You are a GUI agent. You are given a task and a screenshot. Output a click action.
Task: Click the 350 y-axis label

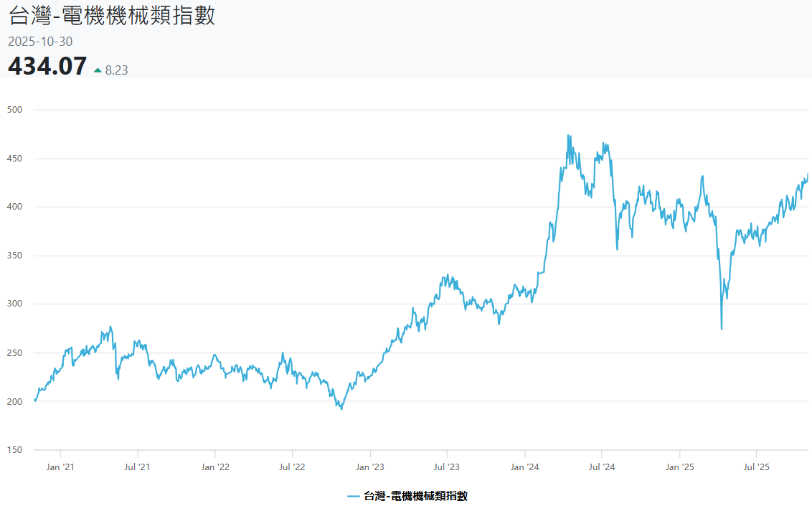pos(14,256)
